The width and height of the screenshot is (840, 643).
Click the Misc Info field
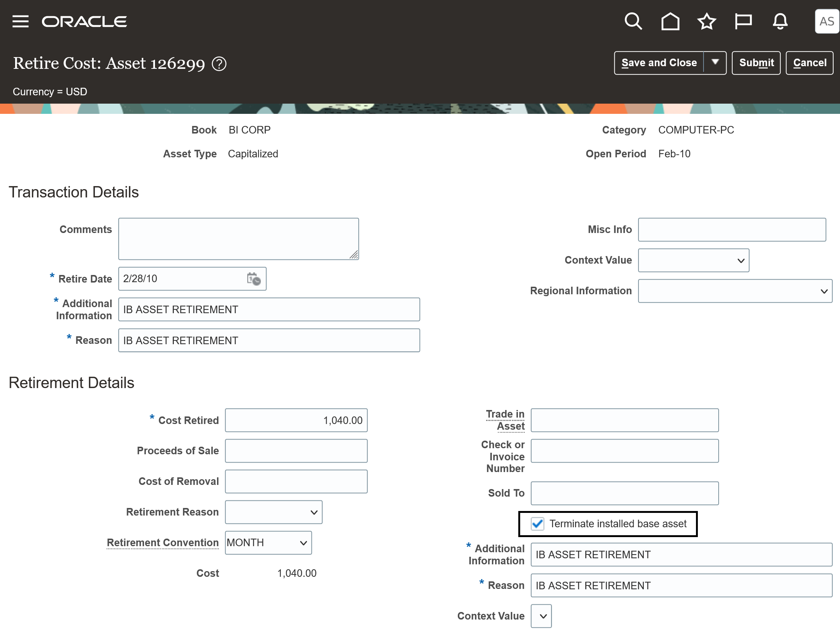point(732,230)
